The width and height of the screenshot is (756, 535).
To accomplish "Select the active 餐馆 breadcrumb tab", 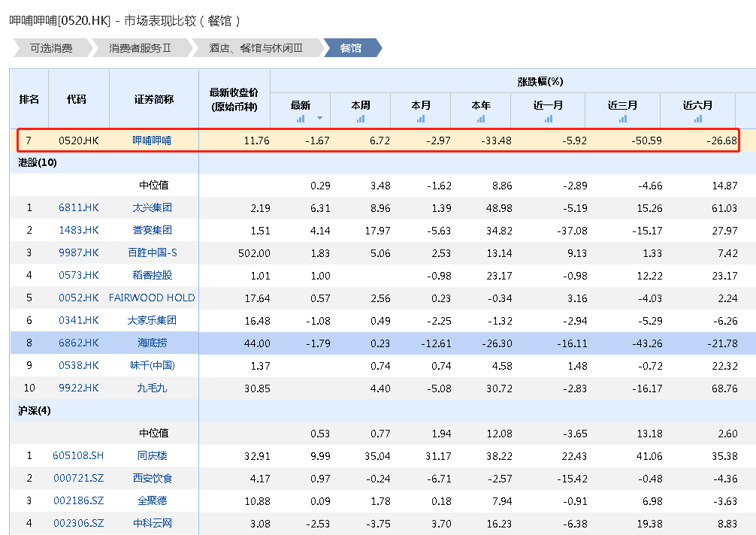I will [351, 48].
